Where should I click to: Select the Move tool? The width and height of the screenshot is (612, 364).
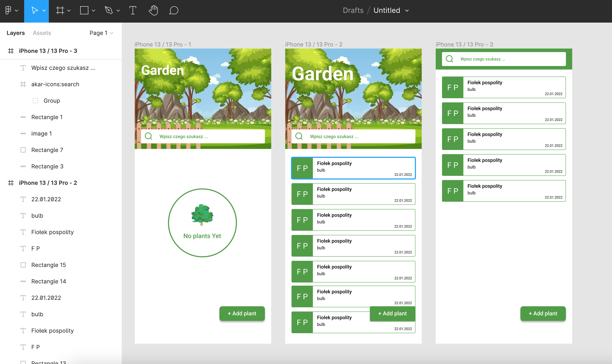pyautogui.click(x=35, y=10)
